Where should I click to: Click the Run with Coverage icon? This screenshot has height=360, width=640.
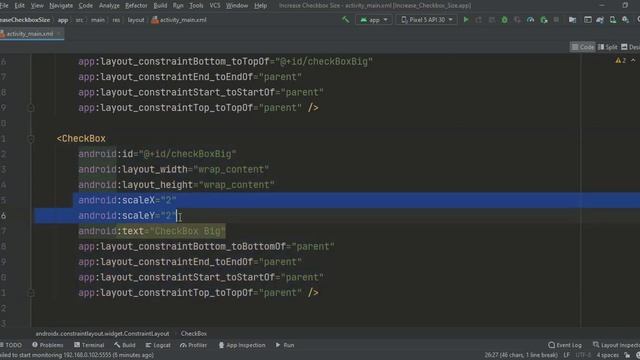(x=518, y=20)
